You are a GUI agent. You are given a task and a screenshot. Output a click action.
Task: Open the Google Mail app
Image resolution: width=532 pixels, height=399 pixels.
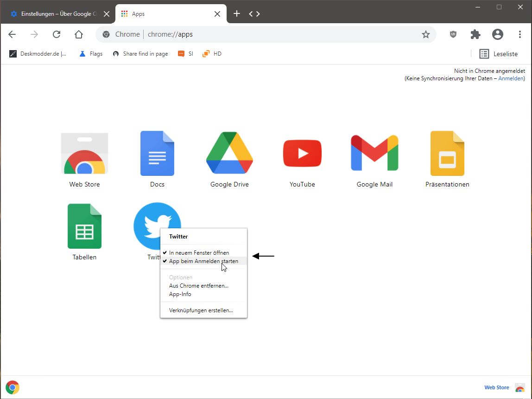click(374, 154)
